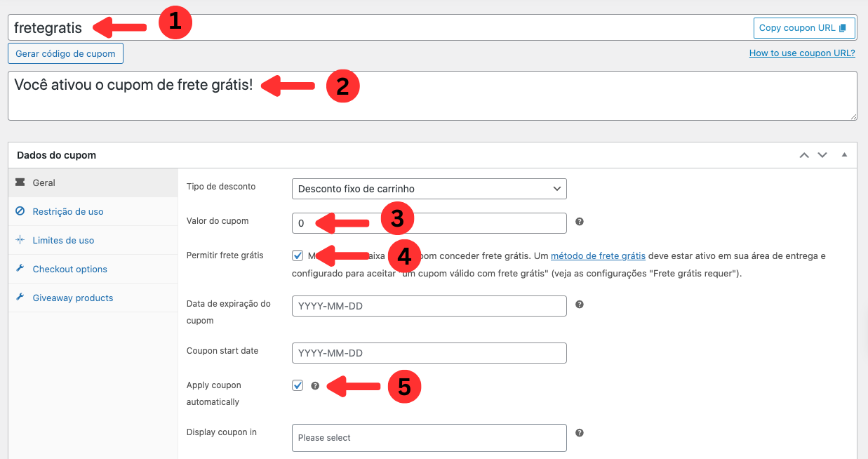Image resolution: width=868 pixels, height=459 pixels.
Task: Select Giveaway products tab
Action: 72,298
